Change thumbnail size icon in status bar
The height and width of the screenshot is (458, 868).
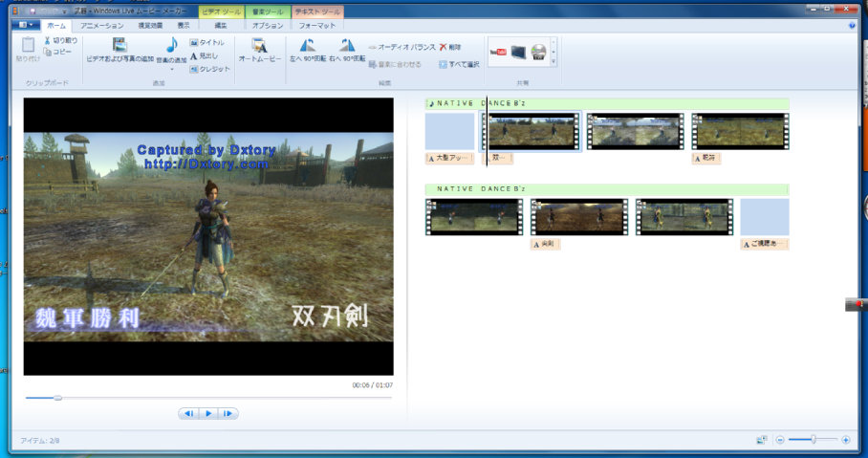pyautogui.click(x=762, y=440)
